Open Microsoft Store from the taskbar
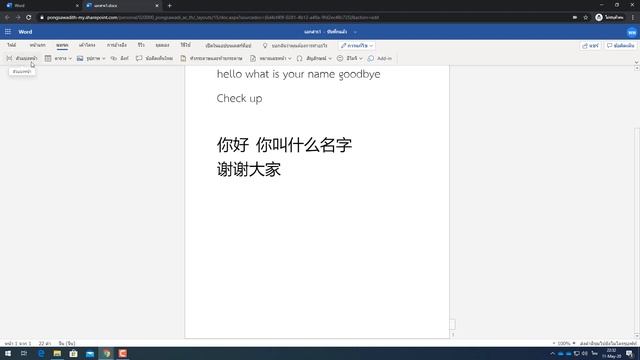Viewport: 640px width, 360px height. pos(73,353)
